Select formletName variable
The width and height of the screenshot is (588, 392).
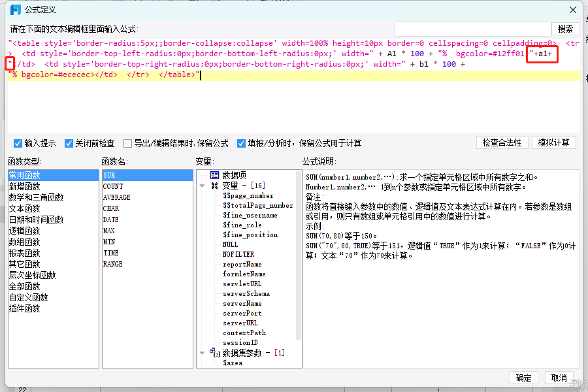pyautogui.click(x=244, y=274)
